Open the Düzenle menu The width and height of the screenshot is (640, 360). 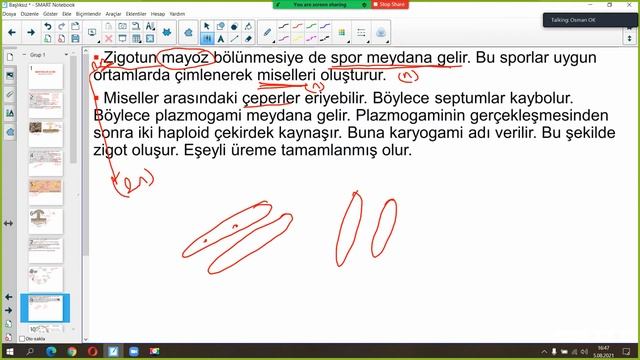coord(29,14)
